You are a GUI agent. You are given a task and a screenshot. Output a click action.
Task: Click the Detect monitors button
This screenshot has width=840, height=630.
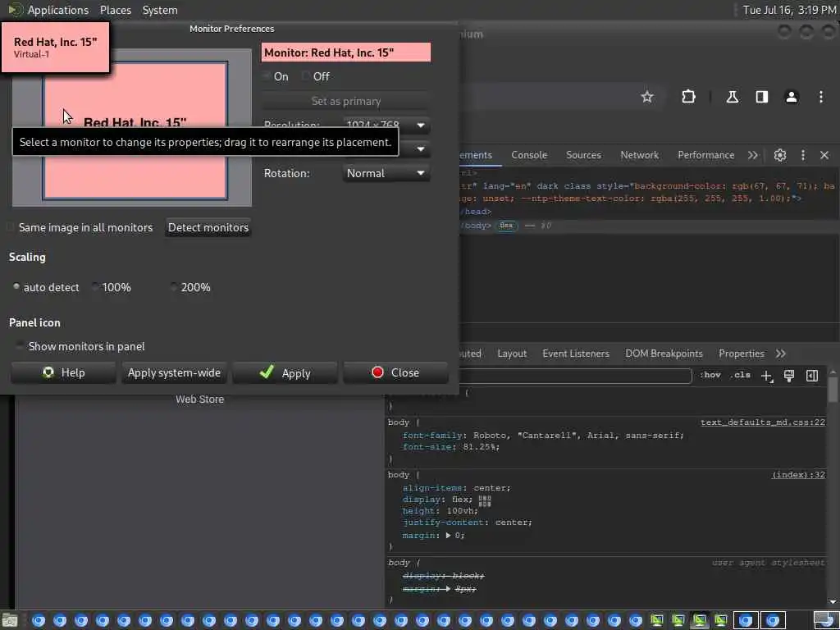pyautogui.click(x=208, y=228)
